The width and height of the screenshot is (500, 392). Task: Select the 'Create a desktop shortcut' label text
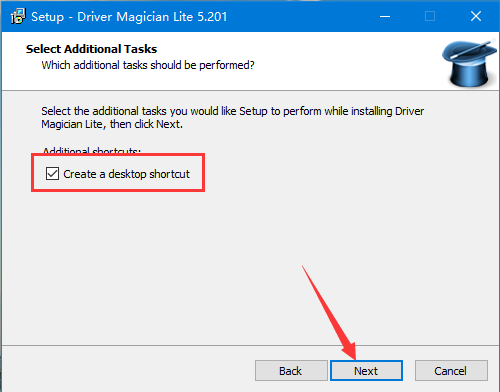point(126,174)
